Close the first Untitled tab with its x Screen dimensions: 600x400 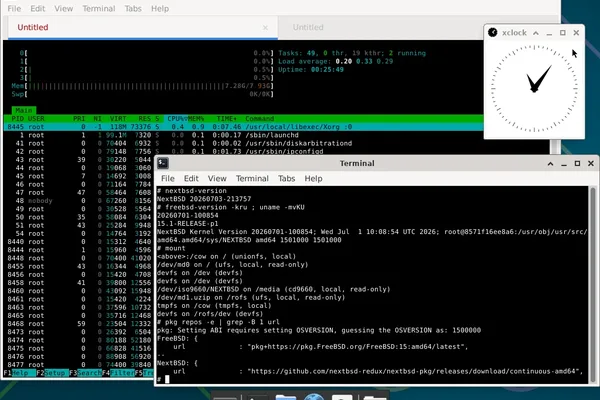(265, 28)
